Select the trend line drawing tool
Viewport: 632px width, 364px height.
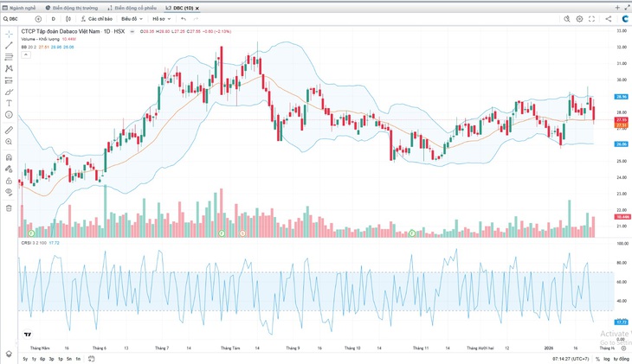pyautogui.click(x=9, y=46)
